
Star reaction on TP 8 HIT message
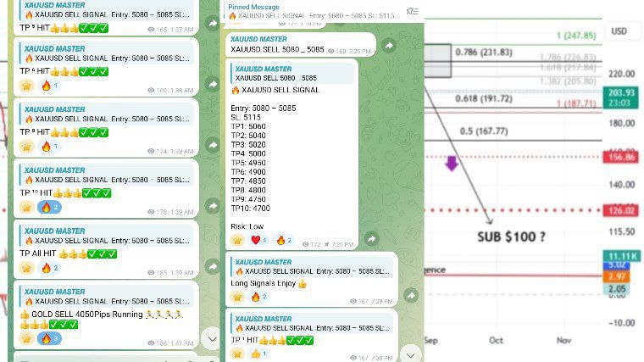coord(27,147)
